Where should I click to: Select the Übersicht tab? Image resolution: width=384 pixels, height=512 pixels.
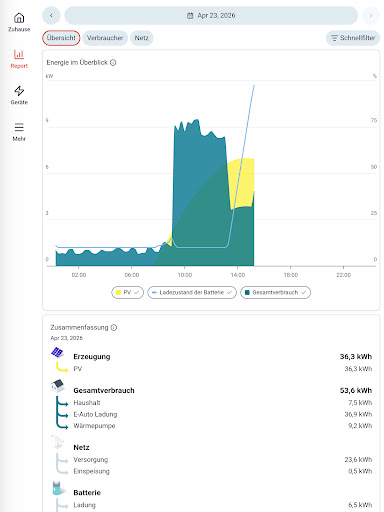click(61, 38)
